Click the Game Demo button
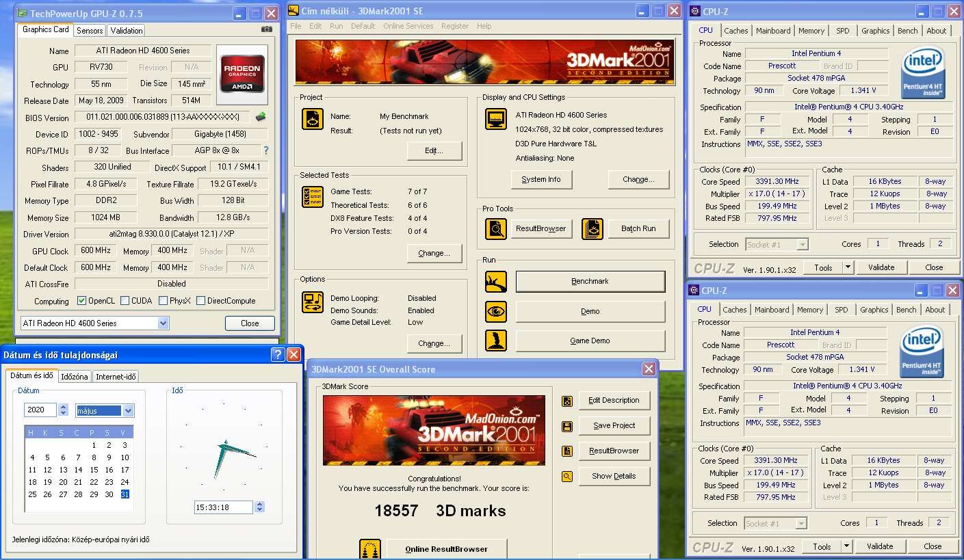Viewport: 964px width, 560px height. point(590,341)
